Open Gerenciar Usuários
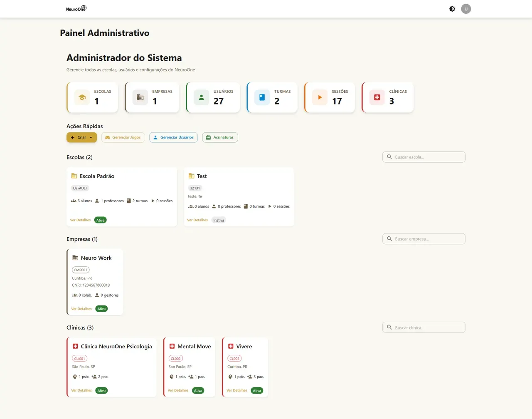Image resolution: width=532 pixels, height=419 pixels. [174, 137]
